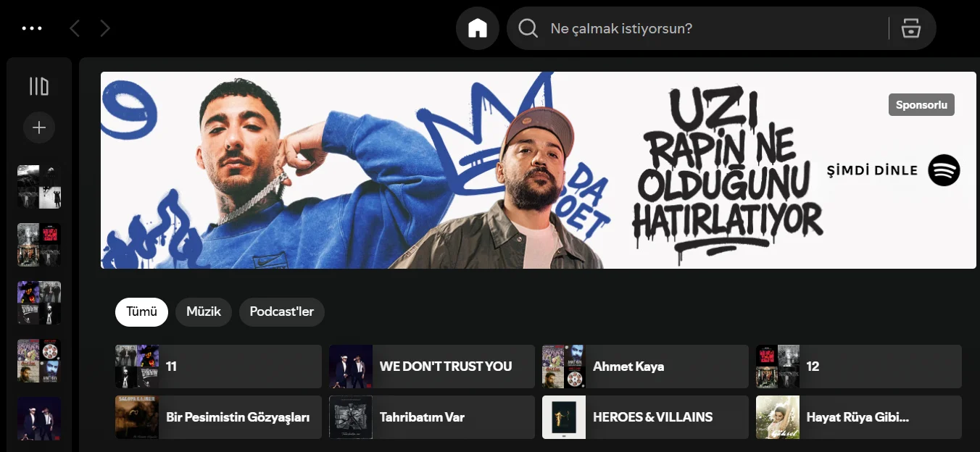Open fourth sidebar playlist thumbnail
Viewport: 980px width, 452px height.
pos(39,361)
